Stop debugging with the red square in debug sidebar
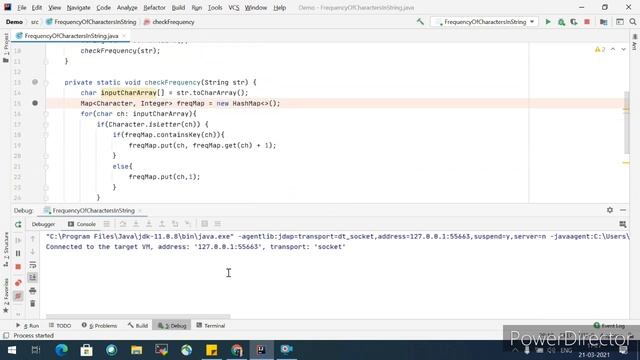Viewport: 640px width, 360px height. [x=18, y=267]
